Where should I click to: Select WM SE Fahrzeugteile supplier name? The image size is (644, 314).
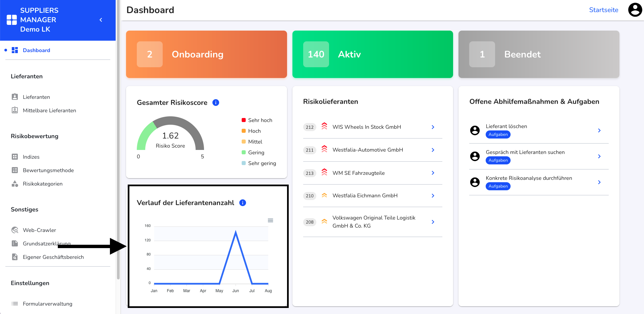pos(359,173)
